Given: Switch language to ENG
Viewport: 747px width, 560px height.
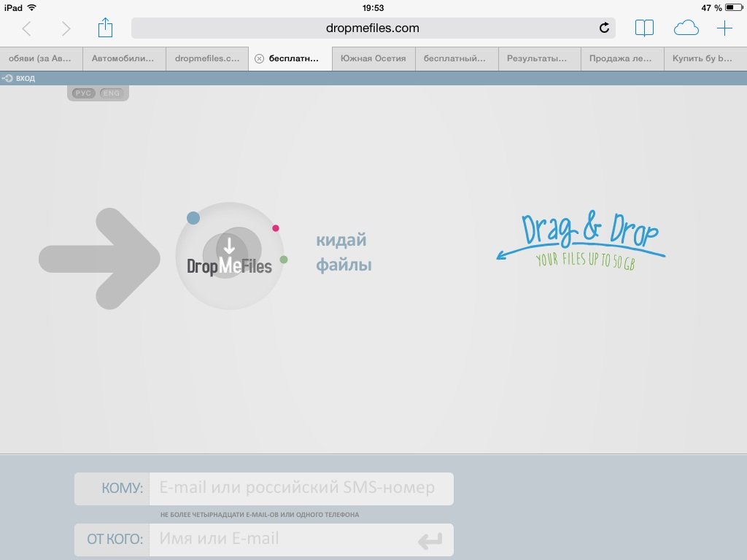Looking at the screenshot, I should coord(111,93).
